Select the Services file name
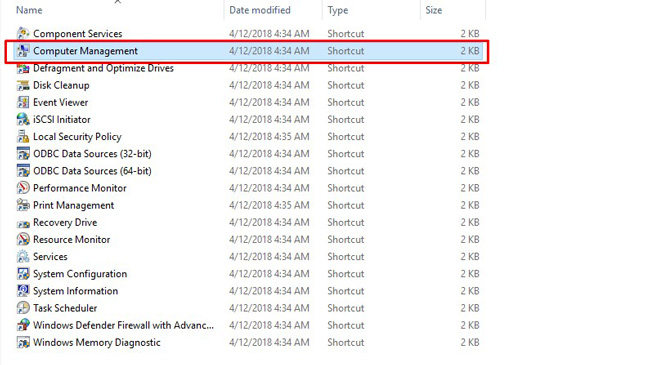This screenshot has height=365, width=650. [x=50, y=256]
